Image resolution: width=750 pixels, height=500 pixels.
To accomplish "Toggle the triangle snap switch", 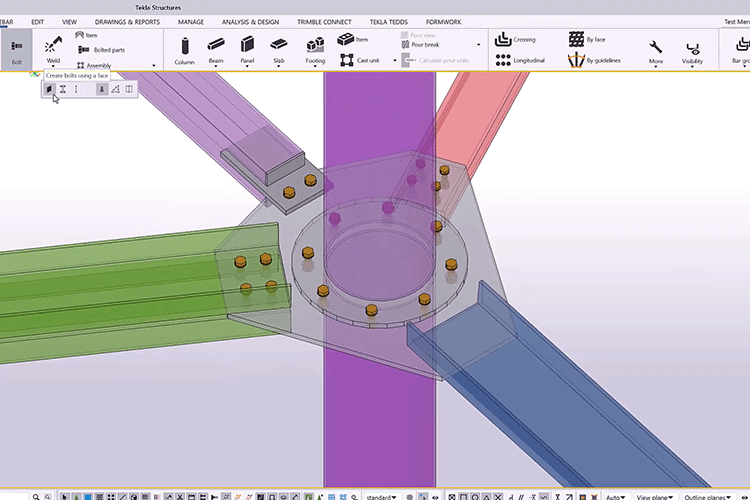I will [x=486, y=497].
